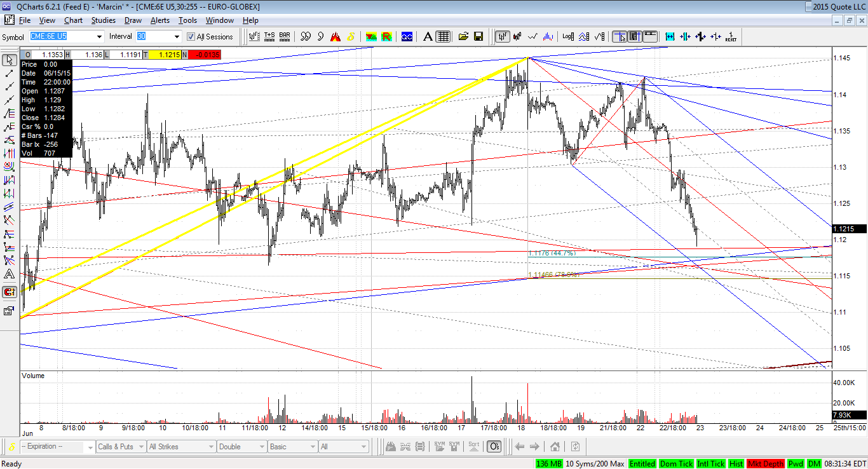Screen dimensions: 868x469
Task: Open the Alerts menu
Action: (160, 20)
